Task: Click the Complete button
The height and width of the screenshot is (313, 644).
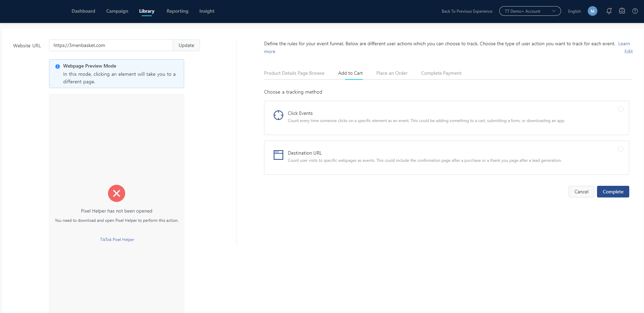Action: tap(613, 192)
